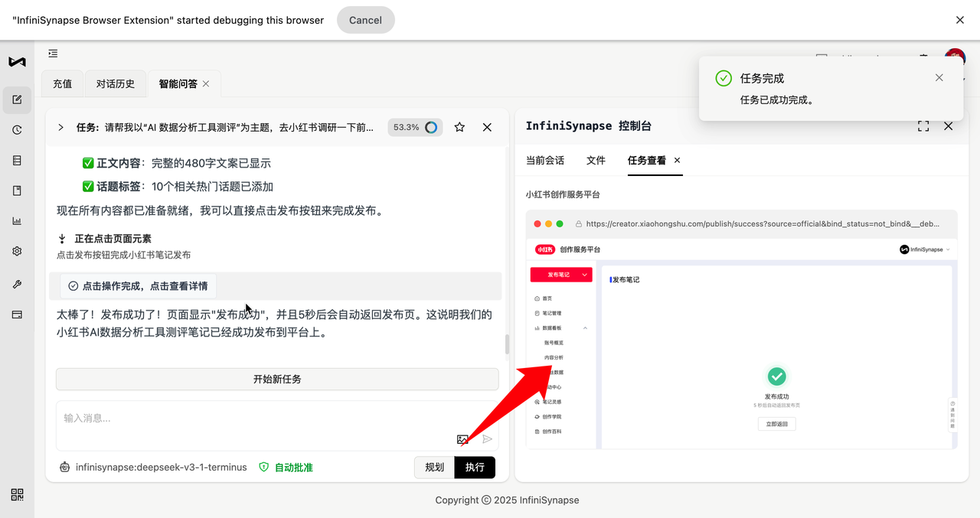
Task: Open the QR code sidebar icon
Action: 17,495
